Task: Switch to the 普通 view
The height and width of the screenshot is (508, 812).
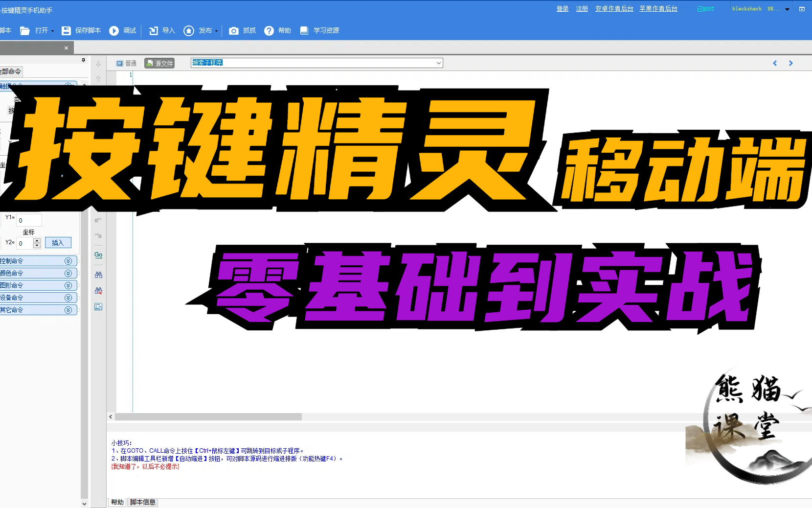Action: point(126,63)
